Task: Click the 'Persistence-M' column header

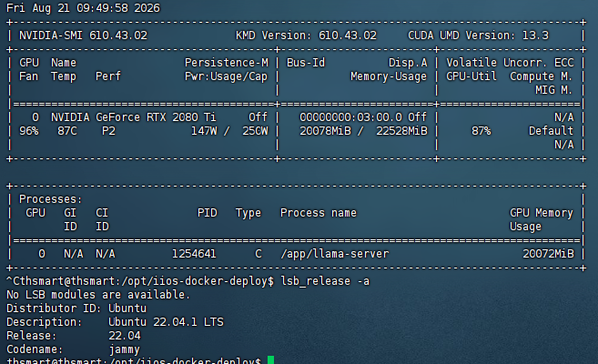Action: point(227,63)
